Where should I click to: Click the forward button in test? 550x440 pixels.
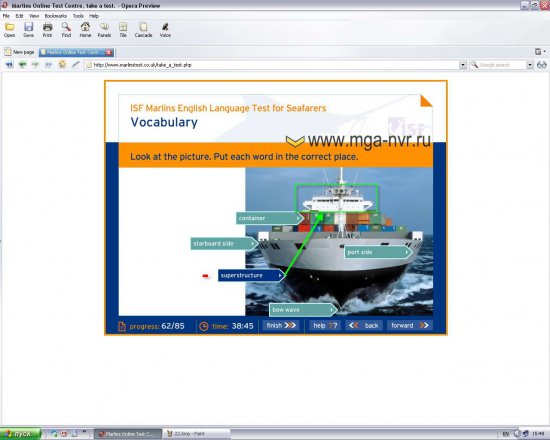(x=409, y=326)
